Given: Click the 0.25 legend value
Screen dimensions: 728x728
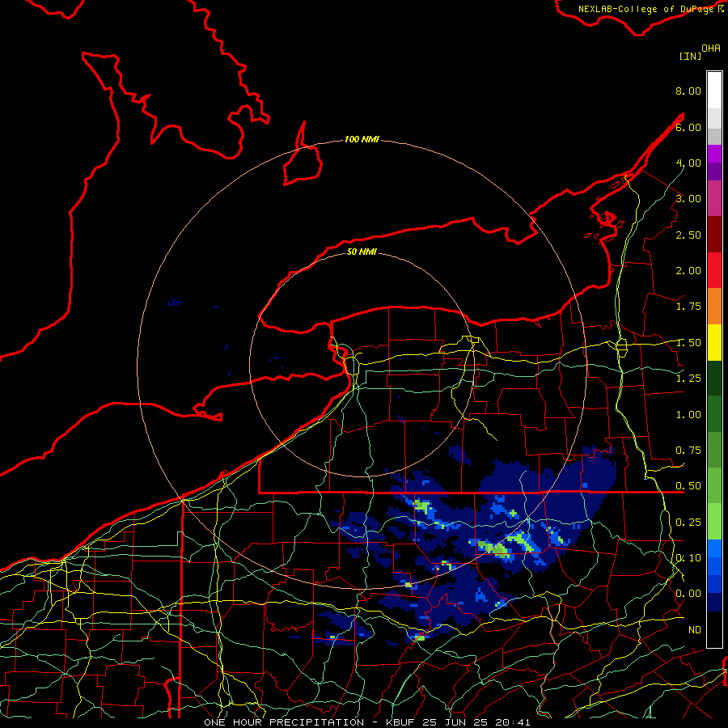Looking at the screenshot, I should 688,523.
